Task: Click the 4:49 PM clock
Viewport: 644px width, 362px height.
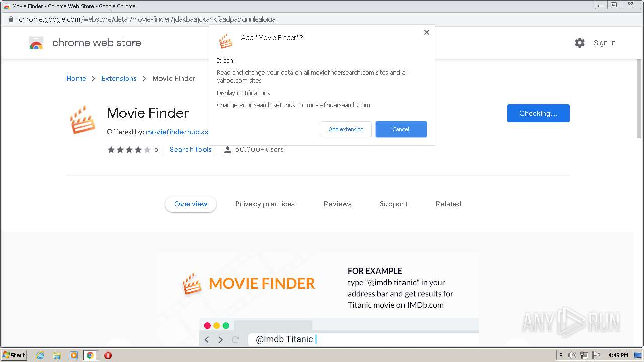Action: click(x=618, y=355)
